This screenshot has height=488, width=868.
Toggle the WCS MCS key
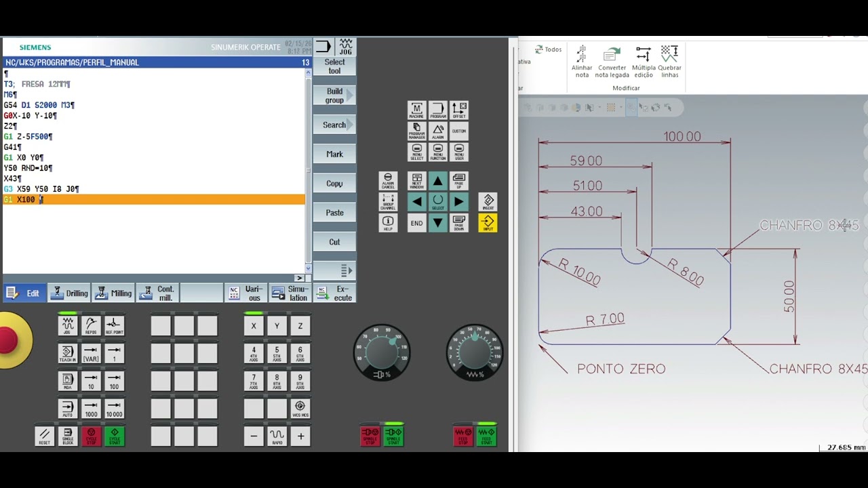(x=300, y=409)
